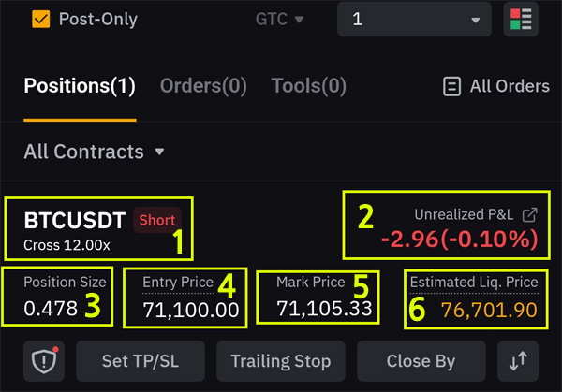Click the Close By button
Screen dimensions: 562x392
[x=421, y=361]
